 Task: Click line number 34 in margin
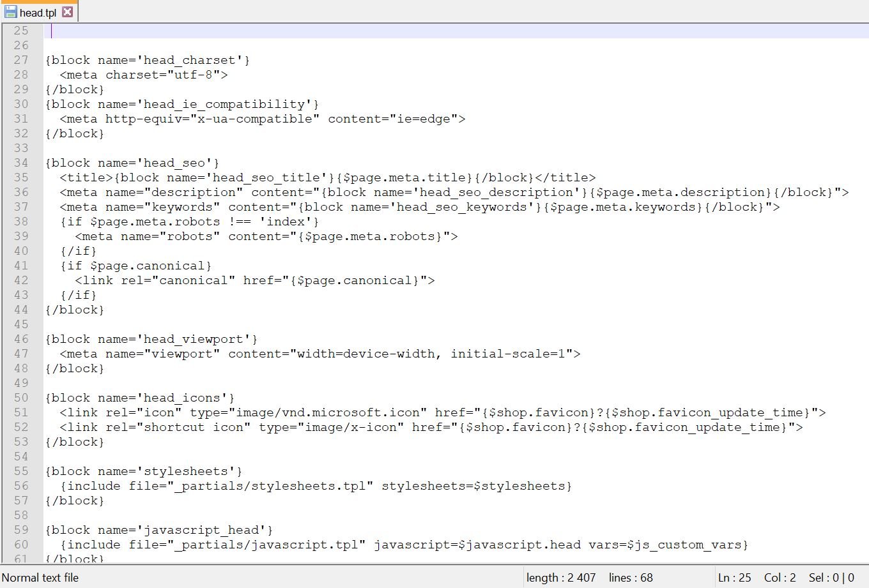tap(21, 163)
